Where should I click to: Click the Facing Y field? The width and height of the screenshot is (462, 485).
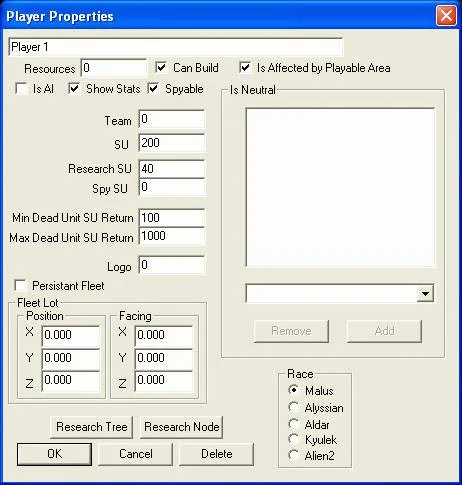pyautogui.click(x=164, y=359)
